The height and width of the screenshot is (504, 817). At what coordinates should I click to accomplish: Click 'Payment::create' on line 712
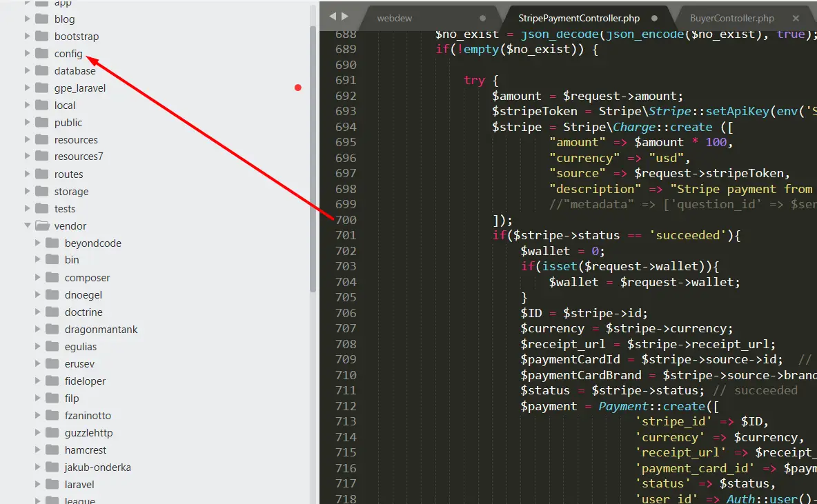click(651, 406)
